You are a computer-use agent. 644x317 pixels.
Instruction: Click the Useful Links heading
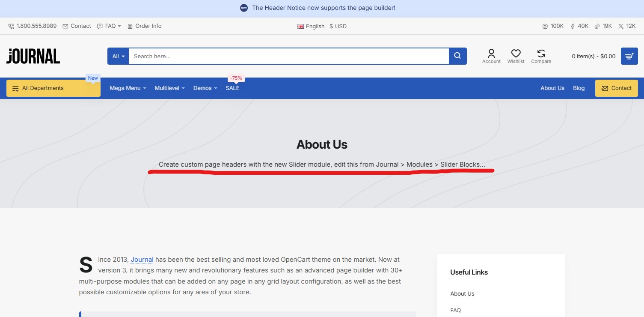tap(469, 272)
